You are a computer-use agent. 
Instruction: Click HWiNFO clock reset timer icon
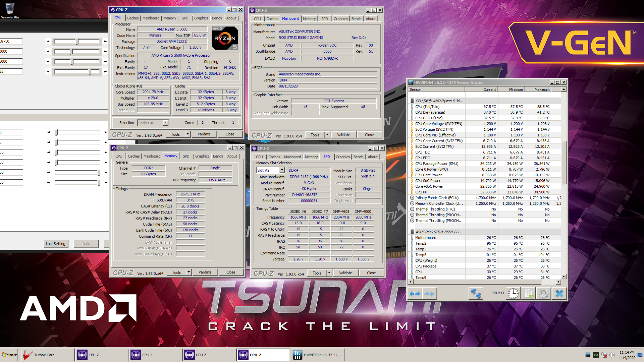tap(513, 294)
